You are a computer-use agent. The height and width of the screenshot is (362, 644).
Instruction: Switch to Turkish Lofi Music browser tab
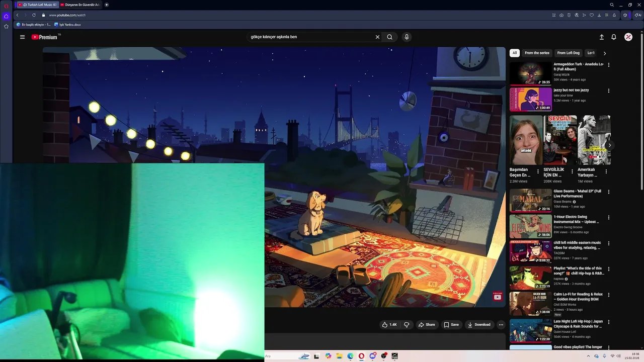coord(37,5)
